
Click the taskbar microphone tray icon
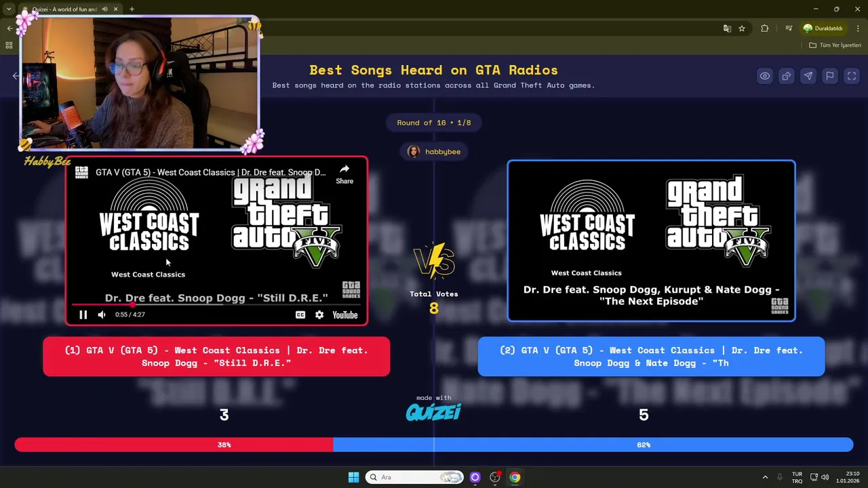pyautogui.click(x=779, y=477)
